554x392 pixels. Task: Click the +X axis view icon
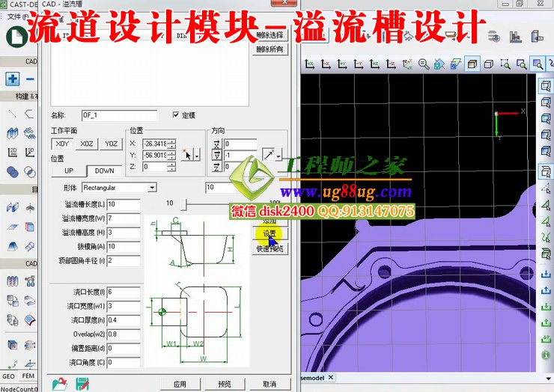[x=309, y=65]
